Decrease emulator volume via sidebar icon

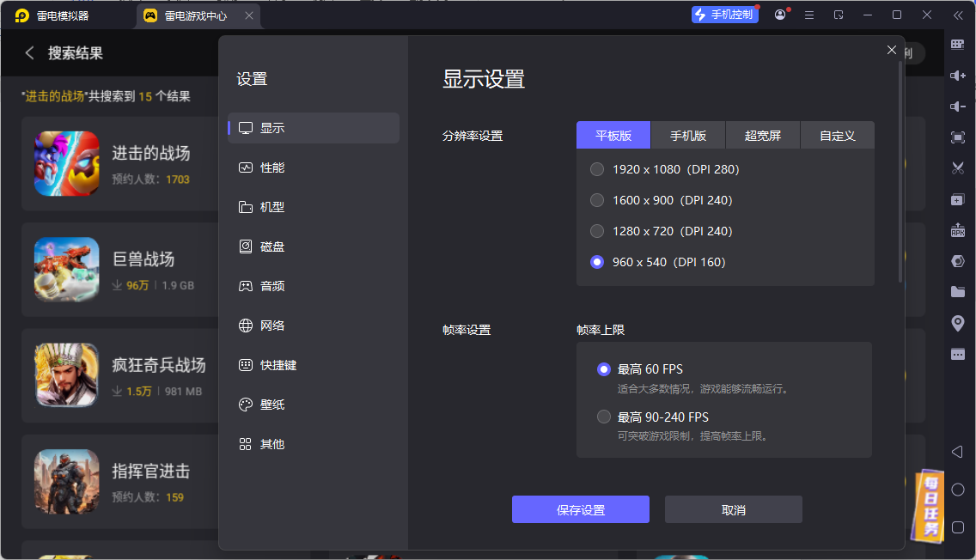957,107
